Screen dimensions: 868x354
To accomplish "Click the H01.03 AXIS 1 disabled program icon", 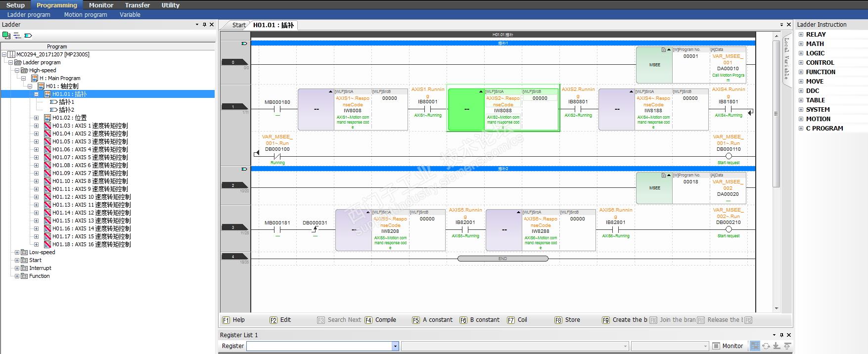I will 47,126.
